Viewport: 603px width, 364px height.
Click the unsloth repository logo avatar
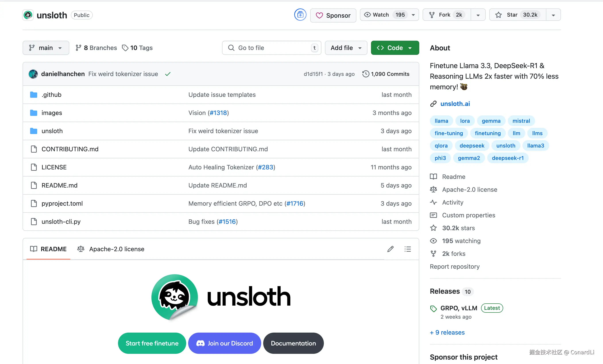coord(28,15)
